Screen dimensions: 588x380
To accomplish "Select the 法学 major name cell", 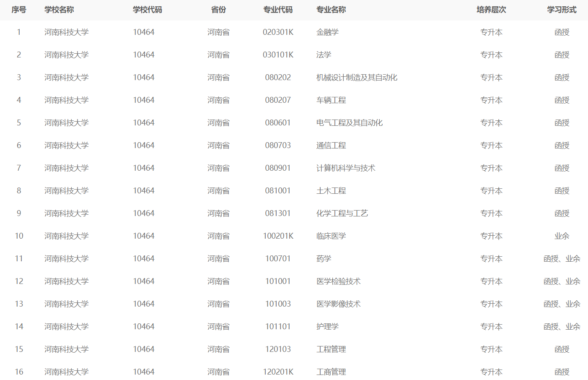I will click(324, 55).
